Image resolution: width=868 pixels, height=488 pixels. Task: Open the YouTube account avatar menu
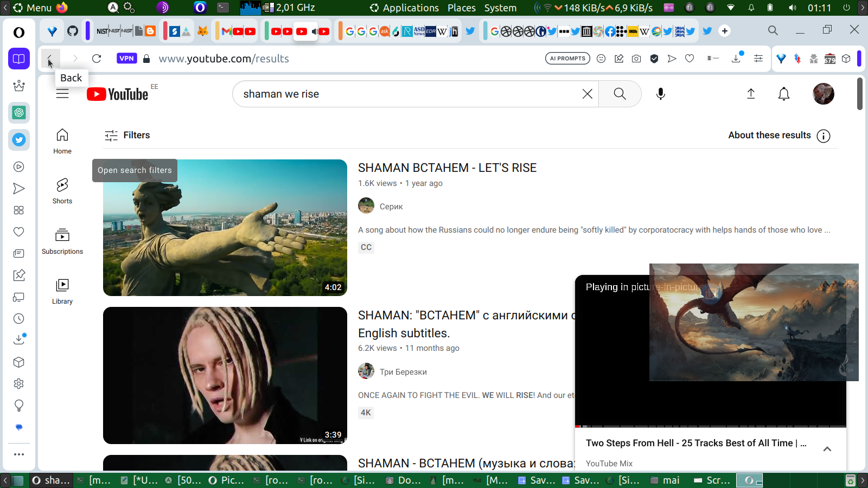(824, 94)
